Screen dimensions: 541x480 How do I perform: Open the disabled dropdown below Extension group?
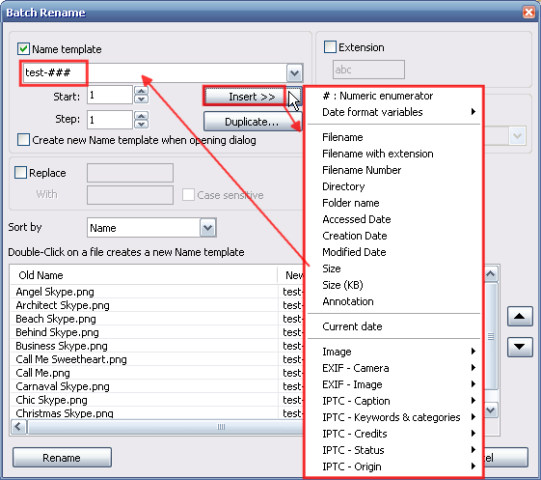tap(517, 136)
